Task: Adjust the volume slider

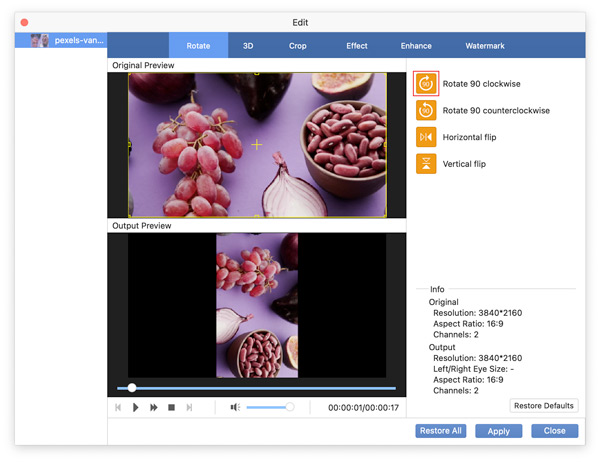Action: (268, 408)
